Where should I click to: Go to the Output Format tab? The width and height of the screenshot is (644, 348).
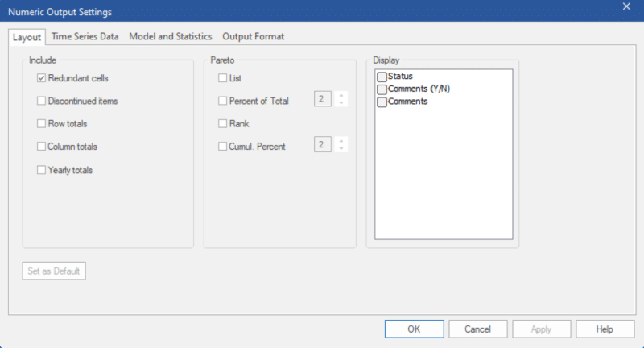click(x=253, y=36)
